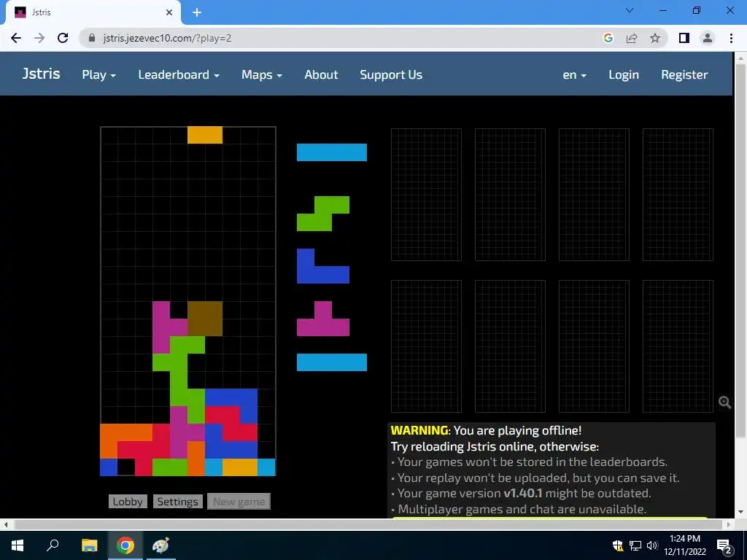Click the Register link
Image resolution: width=747 pixels, height=560 pixels.
click(684, 75)
